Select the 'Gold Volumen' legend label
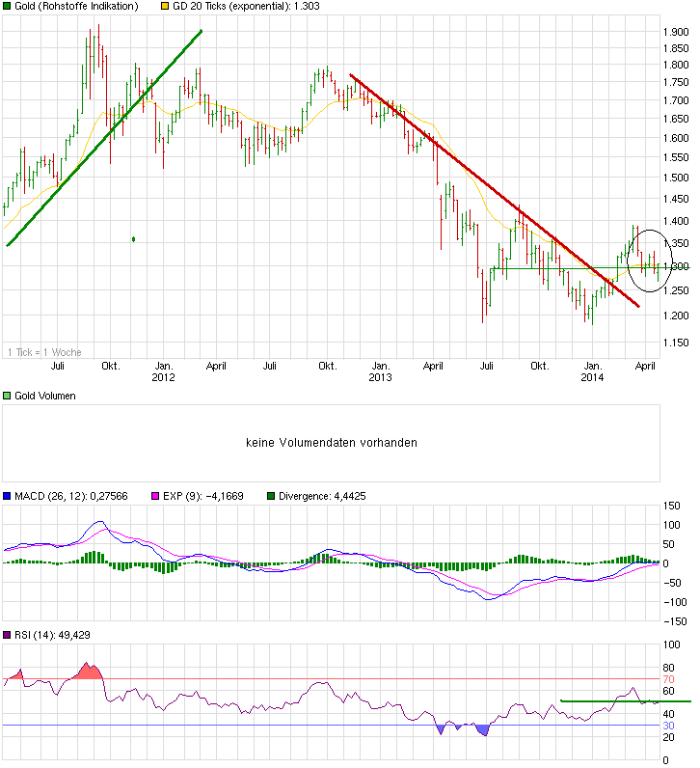 (x=45, y=396)
